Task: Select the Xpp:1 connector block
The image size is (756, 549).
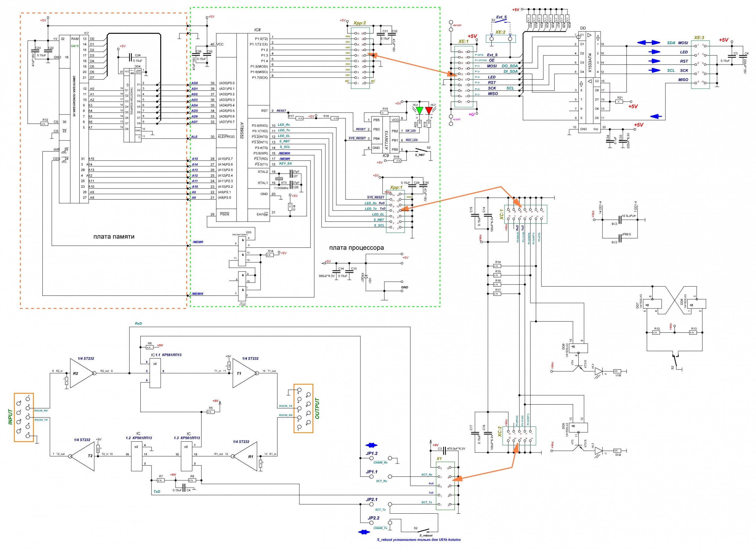Action: 395,211
